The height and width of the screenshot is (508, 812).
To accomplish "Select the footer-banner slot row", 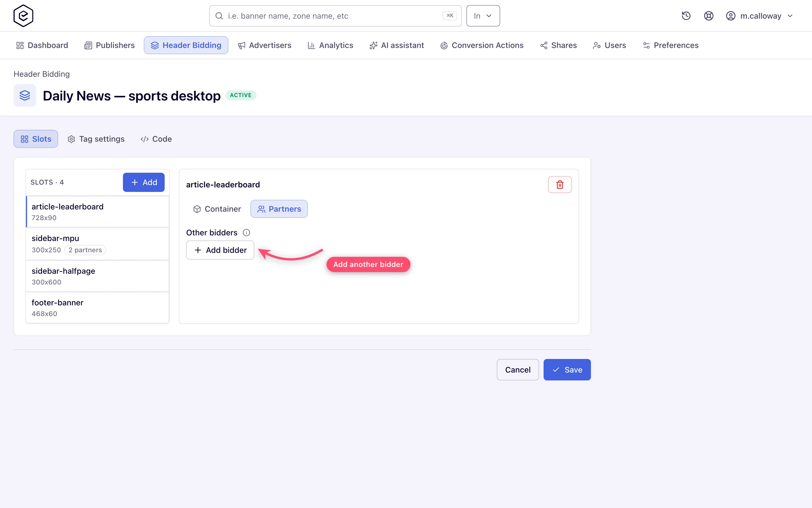I will pyautogui.click(x=97, y=308).
